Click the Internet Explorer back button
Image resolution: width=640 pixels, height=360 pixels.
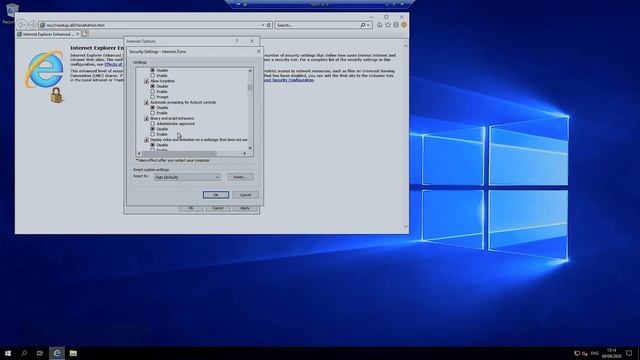pyautogui.click(x=21, y=24)
